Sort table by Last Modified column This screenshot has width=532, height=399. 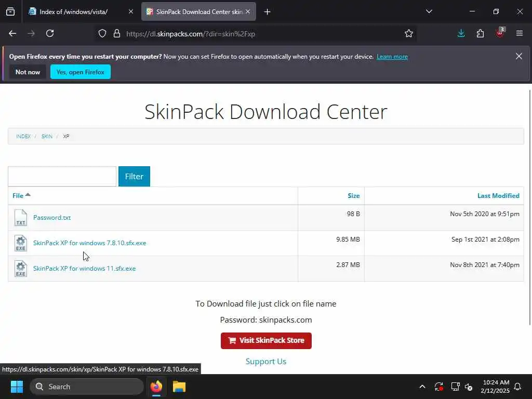pyautogui.click(x=498, y=196)
